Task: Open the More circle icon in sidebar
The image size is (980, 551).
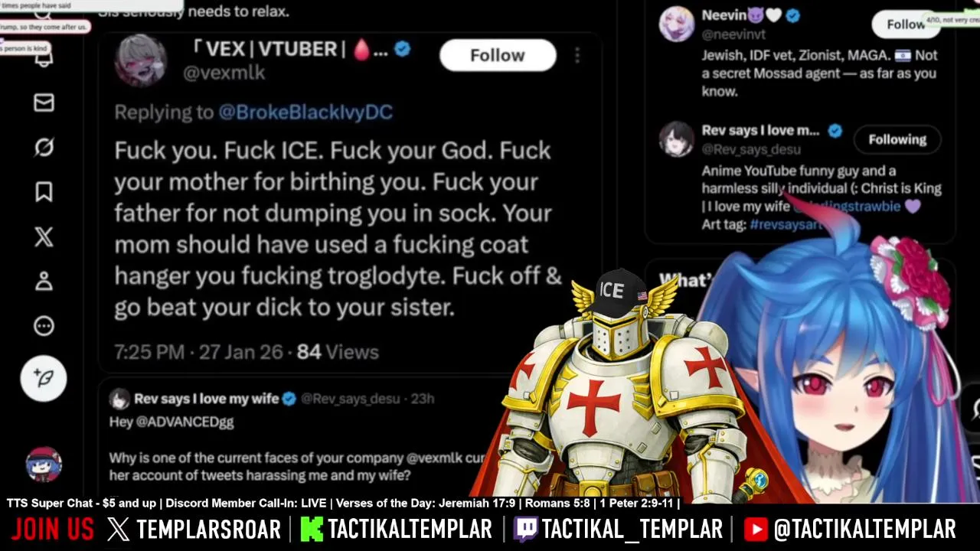Action: (x=44, y=325)
